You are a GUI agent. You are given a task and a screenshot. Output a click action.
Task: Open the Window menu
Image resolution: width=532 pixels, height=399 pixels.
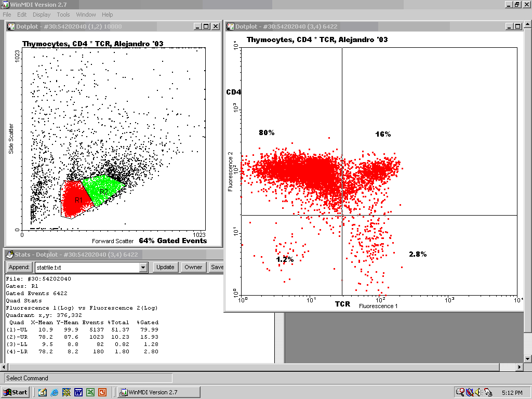(x=86, y=15)
